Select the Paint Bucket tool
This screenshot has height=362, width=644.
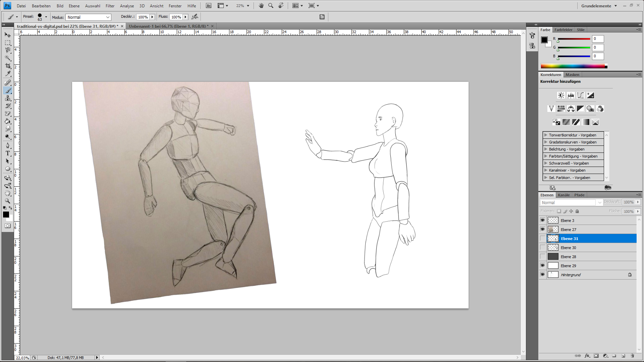click(x=7, y=121)
